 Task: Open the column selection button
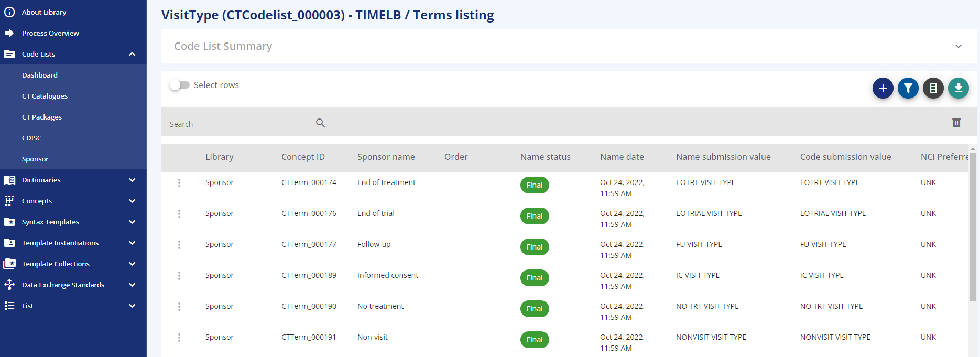pyautogui.click(x=933, y=88)
